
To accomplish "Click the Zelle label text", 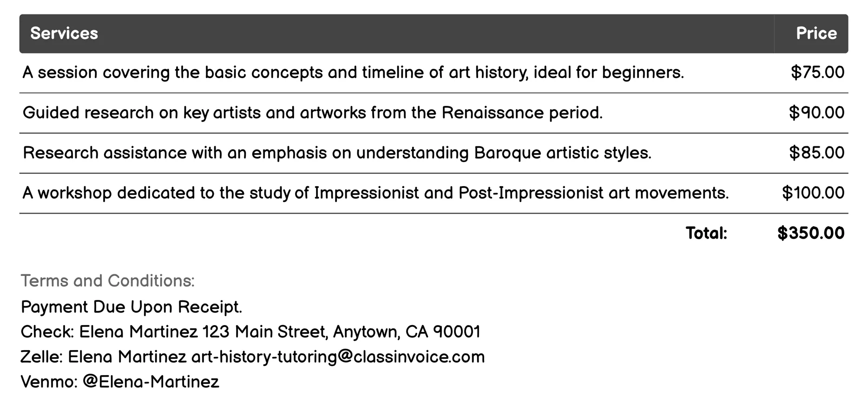I will pos(41,357).
